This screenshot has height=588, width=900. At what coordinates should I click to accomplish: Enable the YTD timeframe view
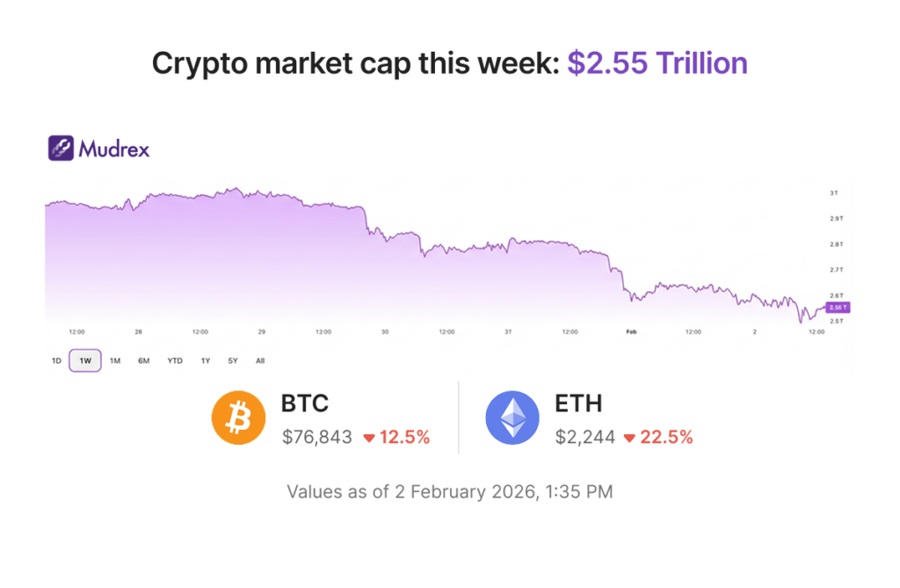point(174,360)
